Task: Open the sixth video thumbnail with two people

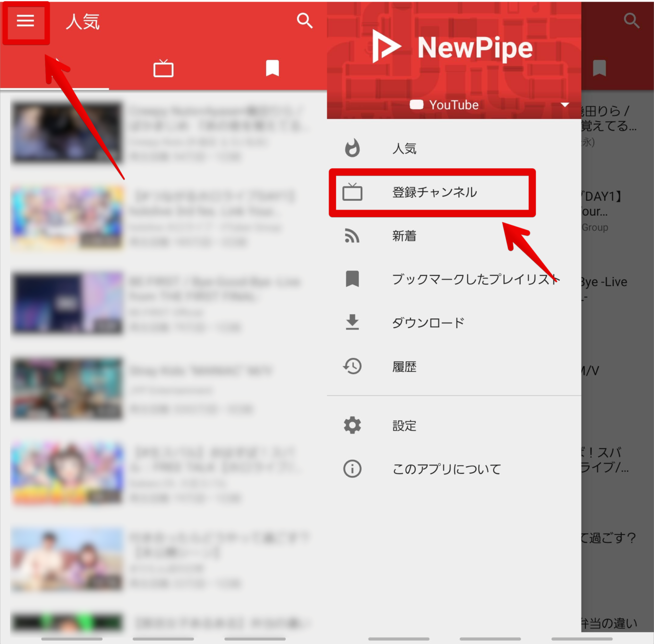Action: pyautogui.click(x=67, y=559)
